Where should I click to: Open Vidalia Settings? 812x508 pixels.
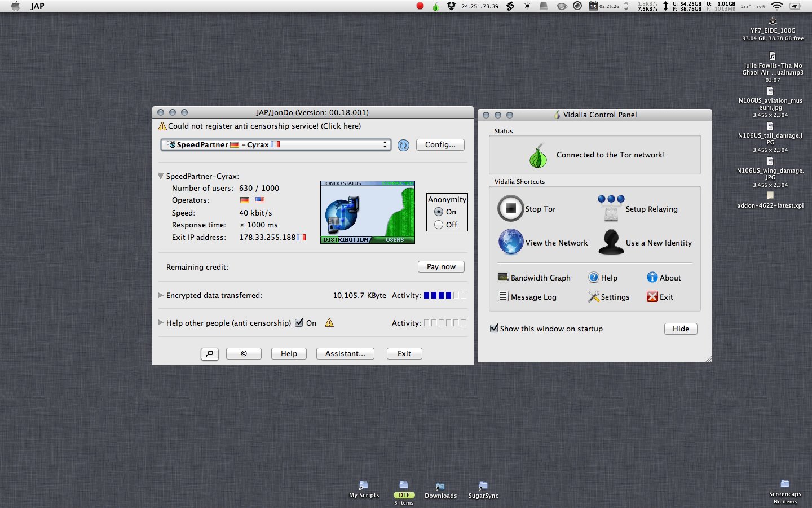point(608,297)
